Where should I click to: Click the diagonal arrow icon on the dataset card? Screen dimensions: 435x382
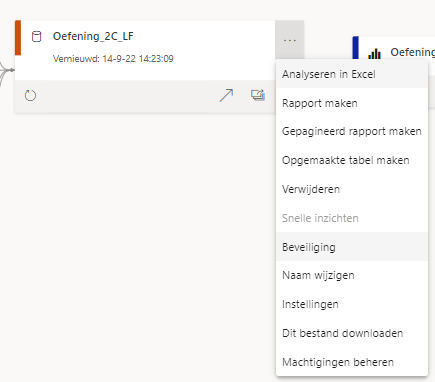(226, 95)
